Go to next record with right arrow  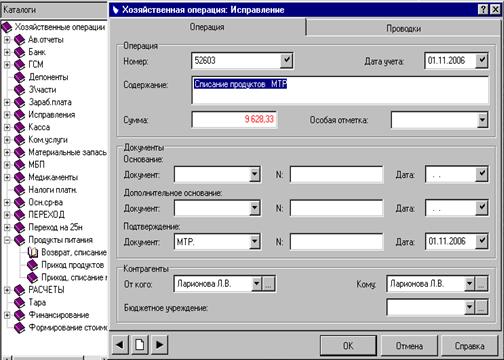160,344
